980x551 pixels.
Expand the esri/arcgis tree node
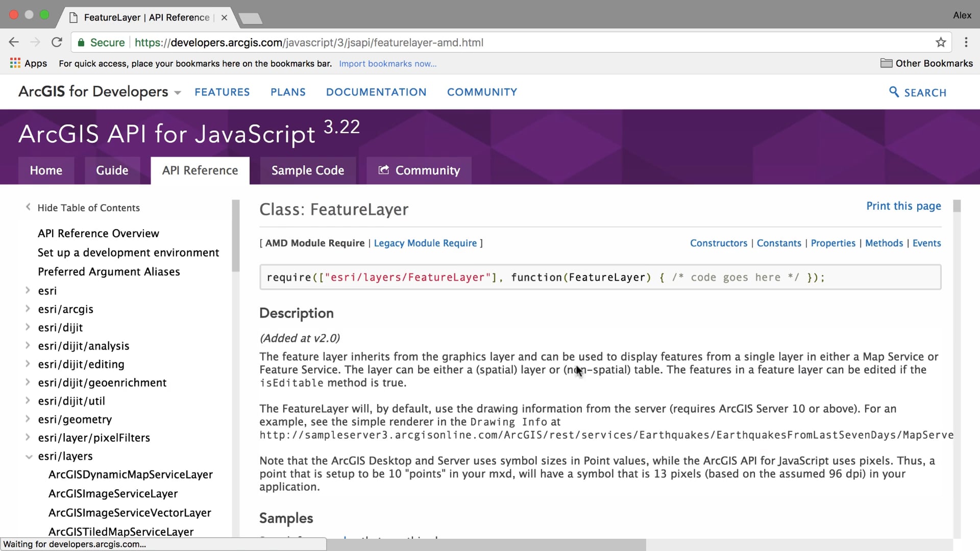(x=28, y=309)
